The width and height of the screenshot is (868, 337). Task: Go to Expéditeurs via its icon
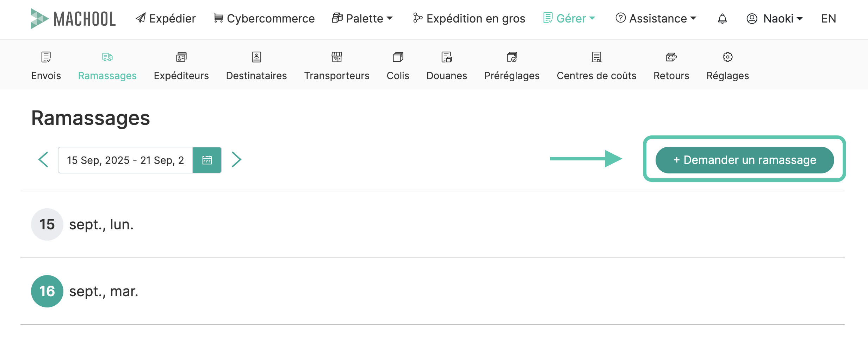click(x=181, y=57)
